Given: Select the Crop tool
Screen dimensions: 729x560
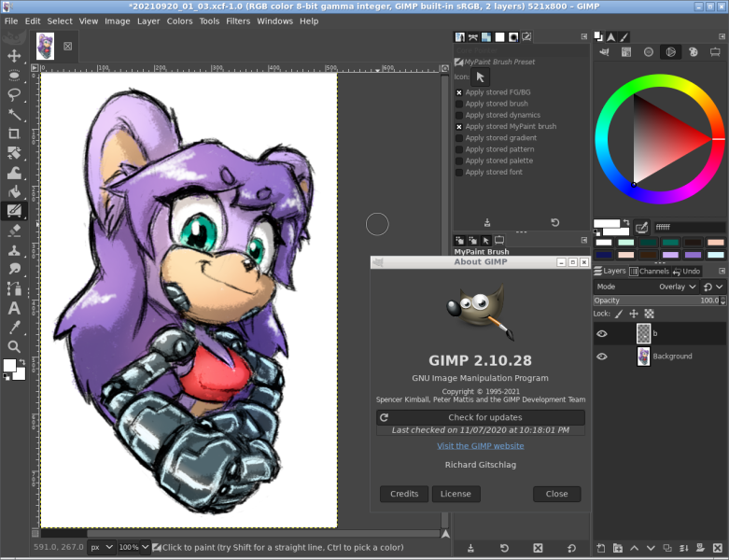Looking at the screenshot, I should (x=14, y=133).
